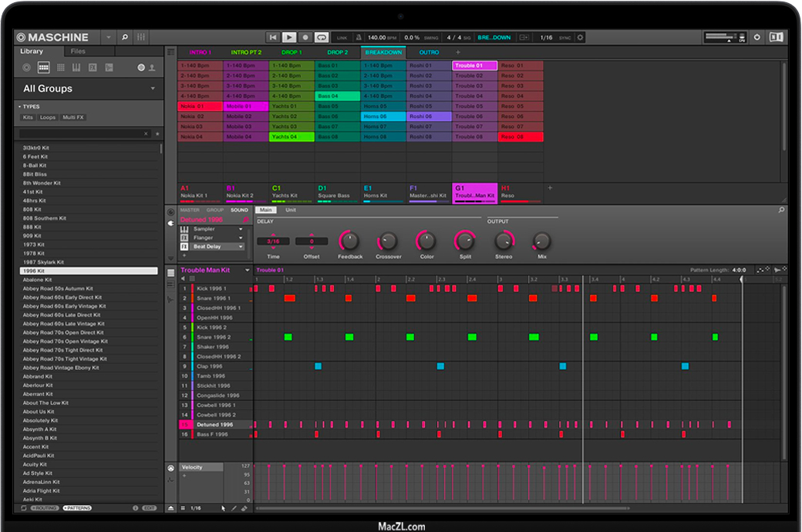Click the Projects disc icon in Library

(x=26, y=68)
